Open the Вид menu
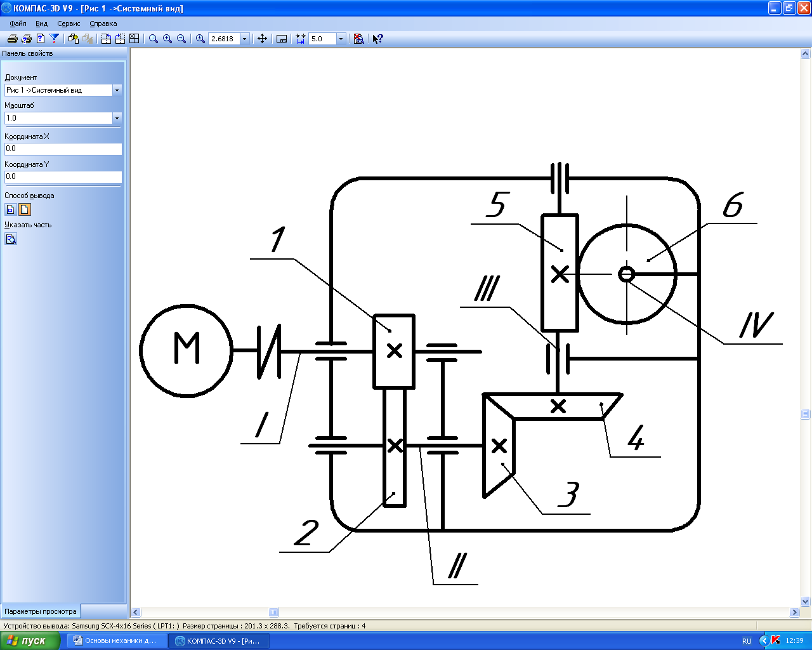Image resolution: width=812 pixels, height=650 pixels. tap(41, 23)
